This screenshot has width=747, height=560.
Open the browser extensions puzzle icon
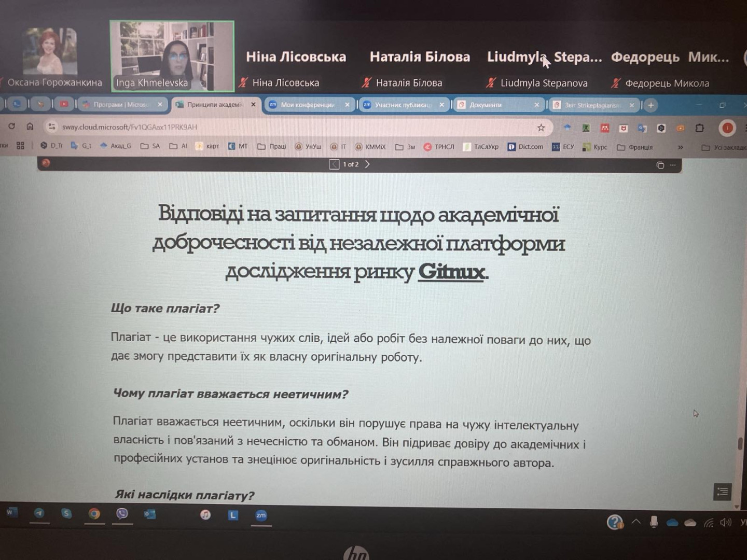pyautogui.click(x=699, y=128)
